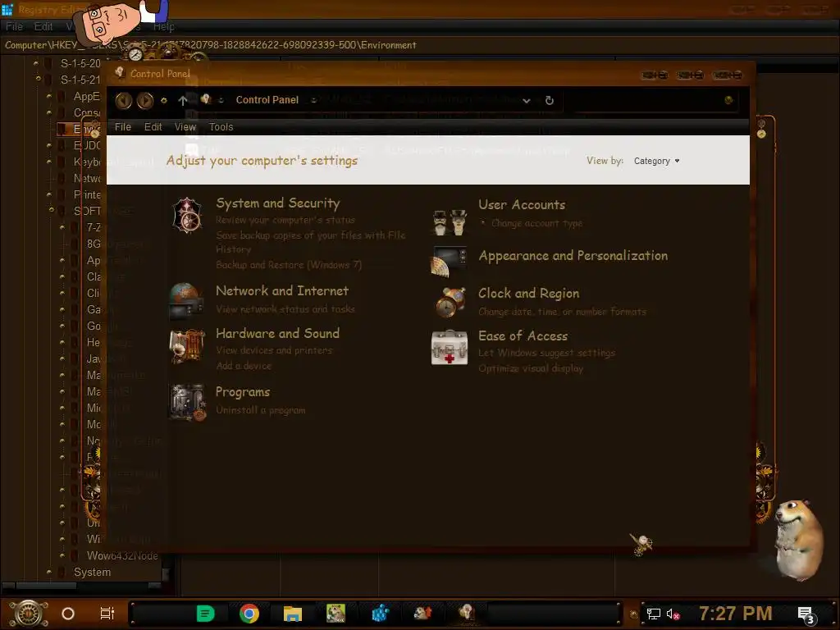
Task: Click Backup and Restore (Windows 7) link
Action: pyautogui.click(x=289, y=265)
